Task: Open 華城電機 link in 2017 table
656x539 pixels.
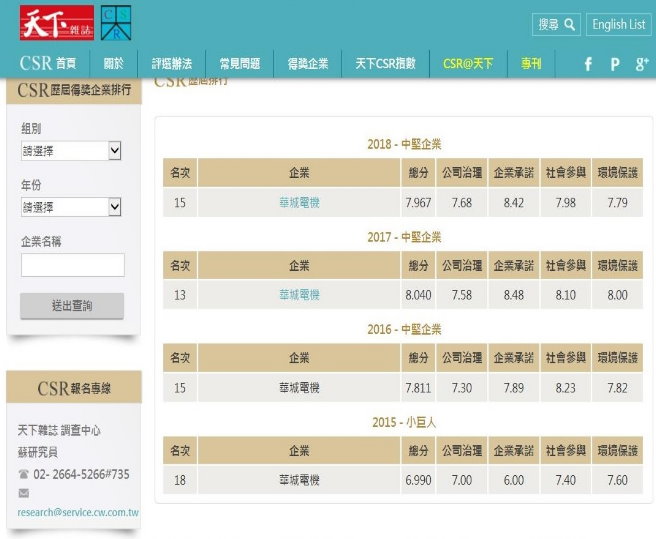Action: coord(299,295)
